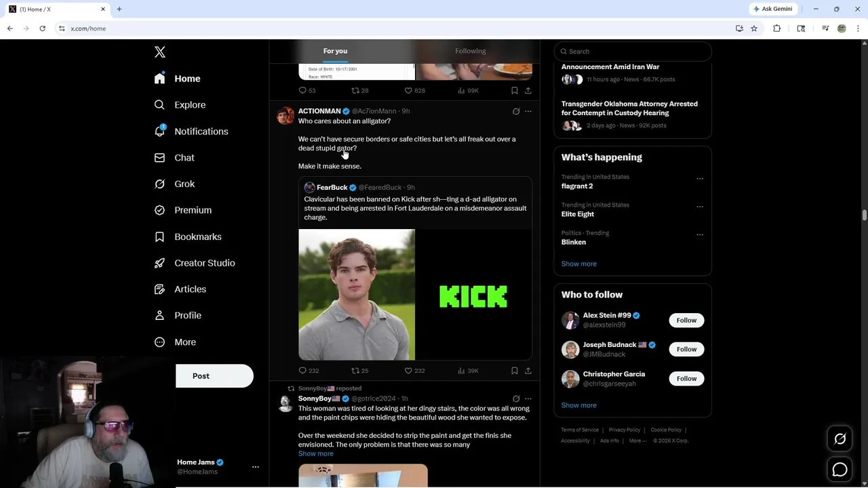Click the Post button
The height and width of the screenshot is (488, 868).
click(x=214, y=376)
